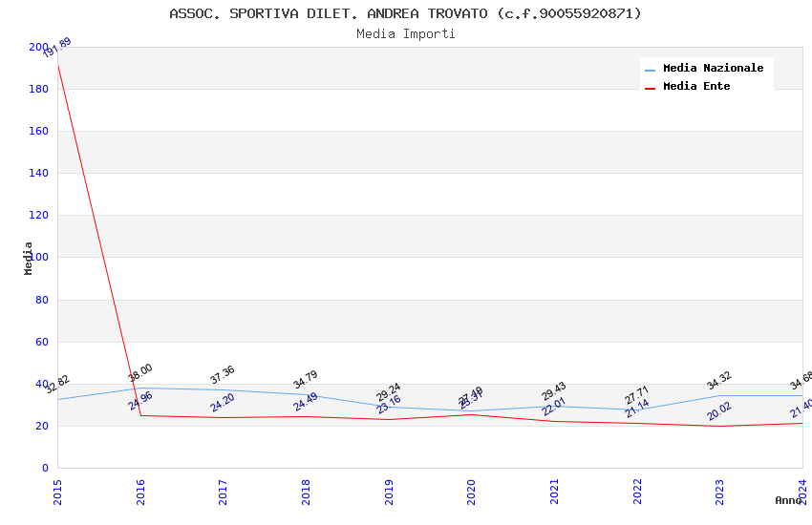
Task: Click y-axis tick label 180
Action: [39, 89]
